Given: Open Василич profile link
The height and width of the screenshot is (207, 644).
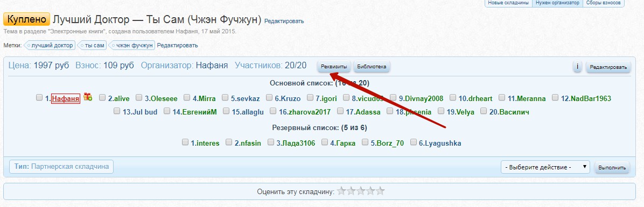Looking at the screenshot, I should (x=514, y=112).
